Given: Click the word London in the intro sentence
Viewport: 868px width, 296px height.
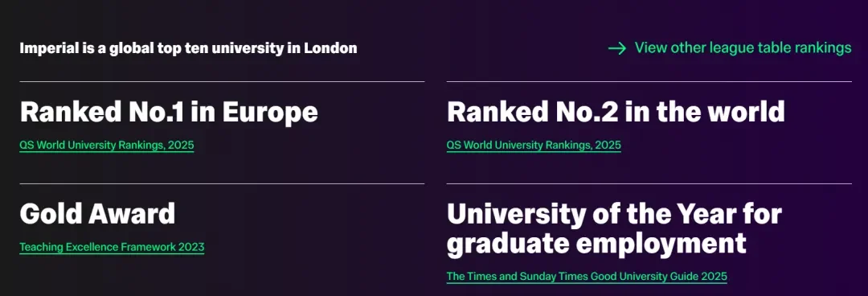Looking at the screenshot, I should point(330,48).
